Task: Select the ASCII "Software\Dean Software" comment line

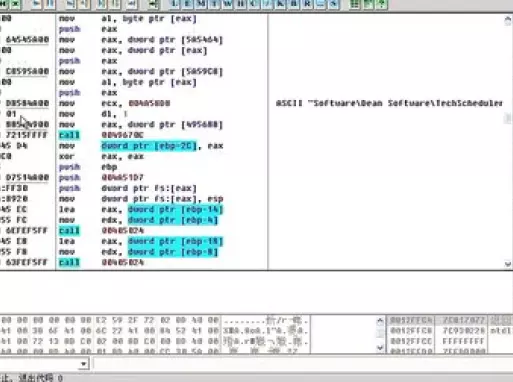Action: 389,103
